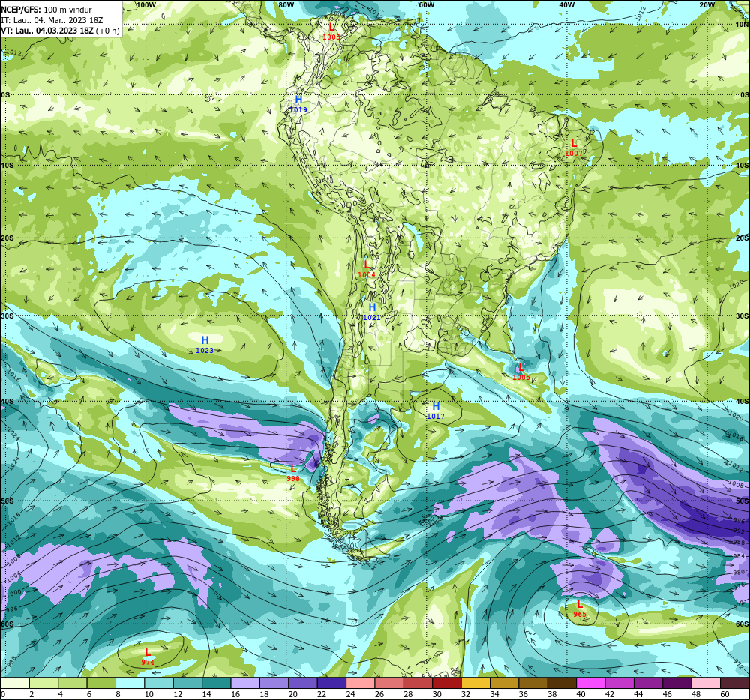
Task: Click the 60W longitude label
Action: [426, 4]
